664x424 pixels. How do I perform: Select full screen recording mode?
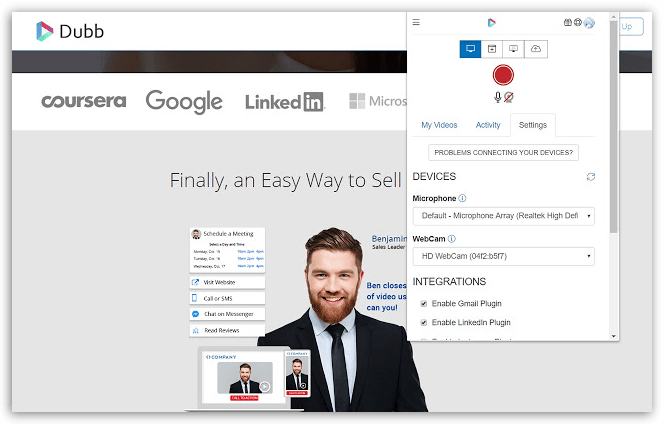coord(470,49)
